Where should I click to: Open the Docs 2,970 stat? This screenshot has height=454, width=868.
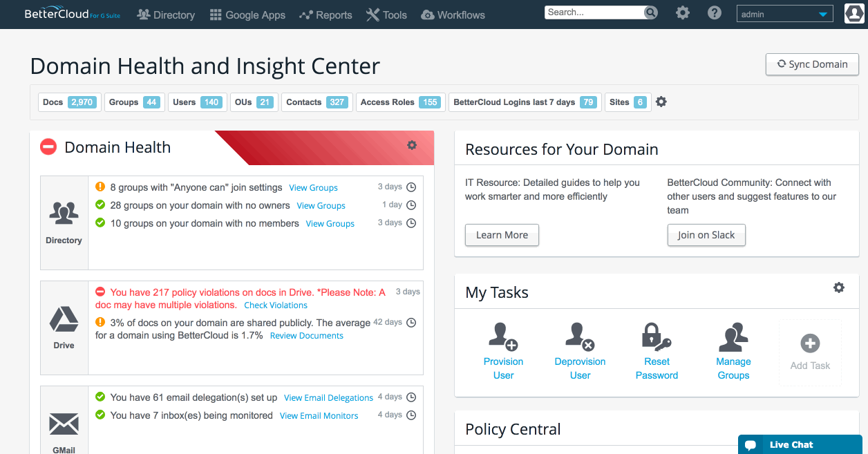click(x=69, y=102)
